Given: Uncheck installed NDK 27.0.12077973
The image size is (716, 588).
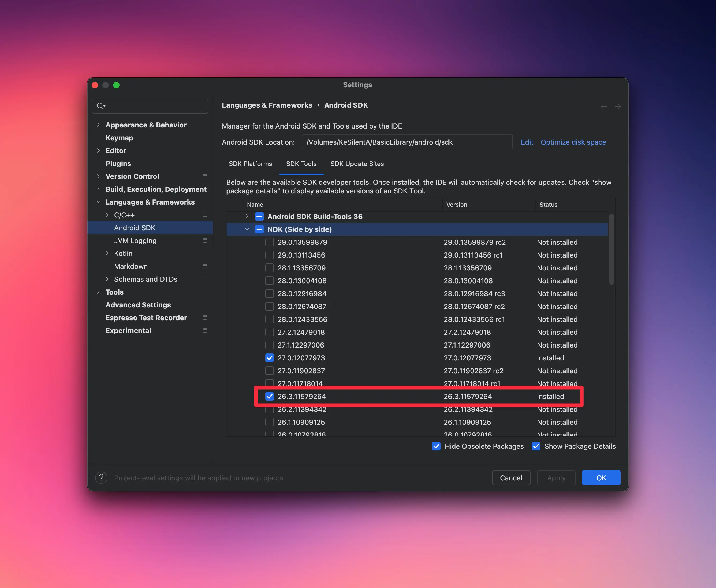Looking at the screenshot, I should tap(270, 358).
